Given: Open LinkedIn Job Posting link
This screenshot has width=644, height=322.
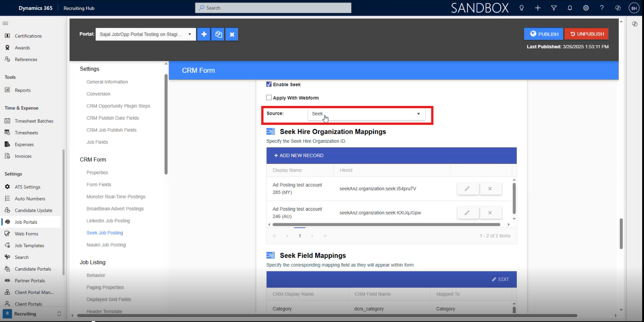Looking at the screenshot, I should tap(108, 221).
